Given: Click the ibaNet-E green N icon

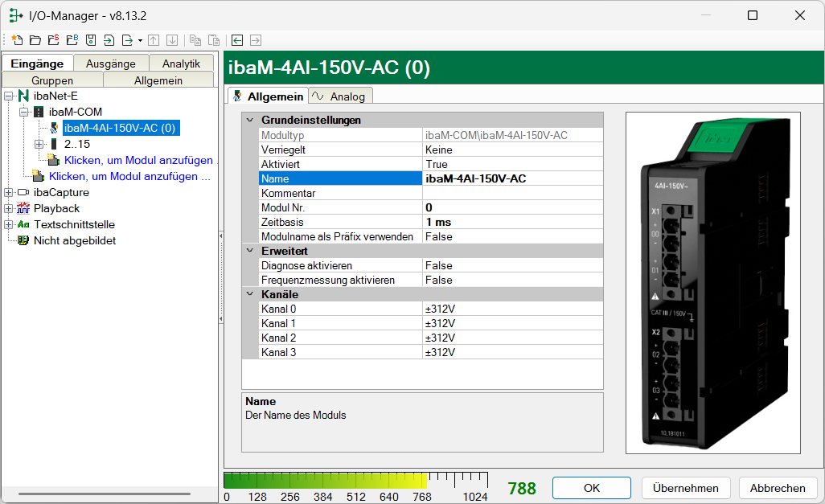Looking at the screenshot, I should 23,96.
